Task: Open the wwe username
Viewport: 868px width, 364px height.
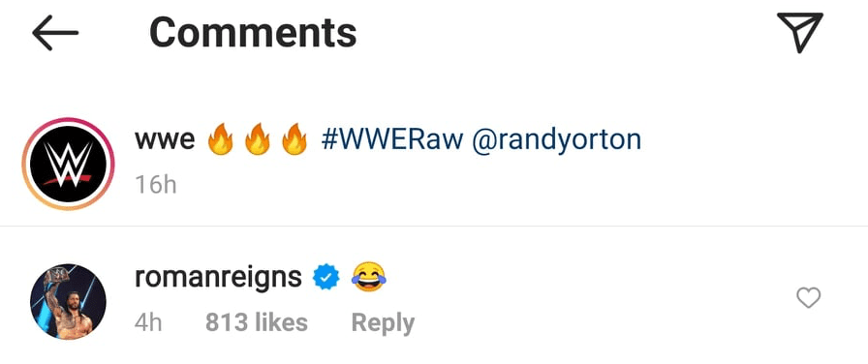Action: pyautogui.click(x=165, y=141)
